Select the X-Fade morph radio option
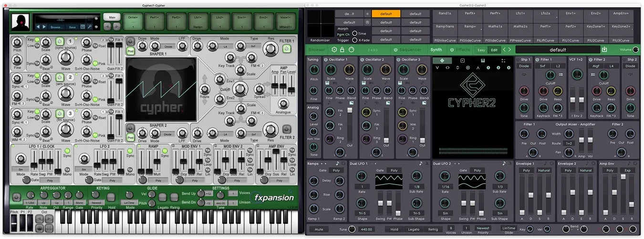Image resolution: width=644 pixels, height=239 pixels. [355, 40]
